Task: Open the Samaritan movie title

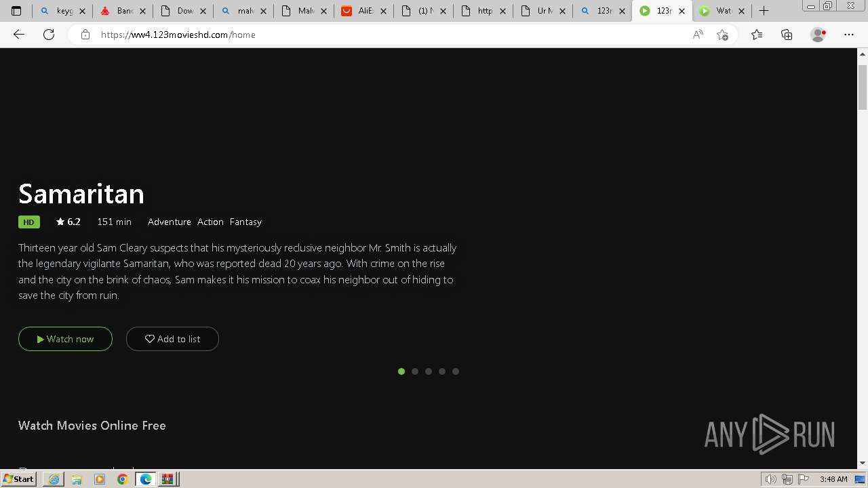Action: click(81, 194)
